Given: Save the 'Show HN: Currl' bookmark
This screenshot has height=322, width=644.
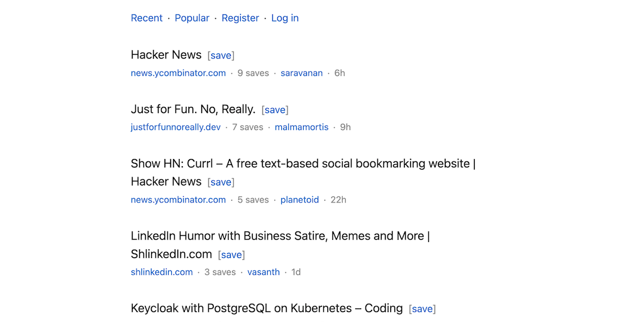Looking at the screenshot, I should (x=221, y=182).
